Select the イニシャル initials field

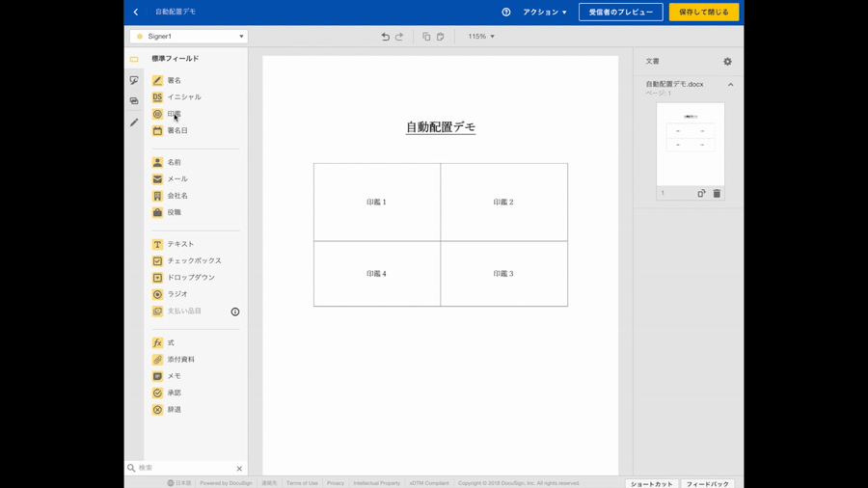176,96
